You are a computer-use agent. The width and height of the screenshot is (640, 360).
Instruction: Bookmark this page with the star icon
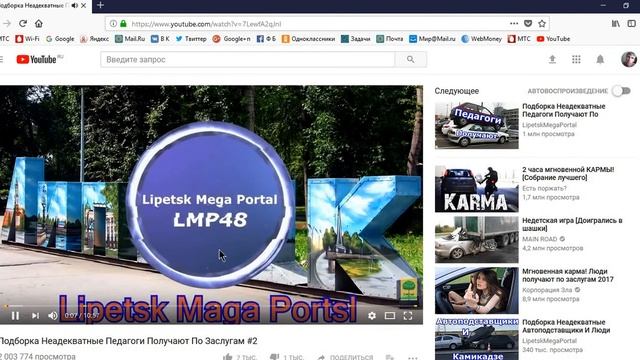click(542, 24)
